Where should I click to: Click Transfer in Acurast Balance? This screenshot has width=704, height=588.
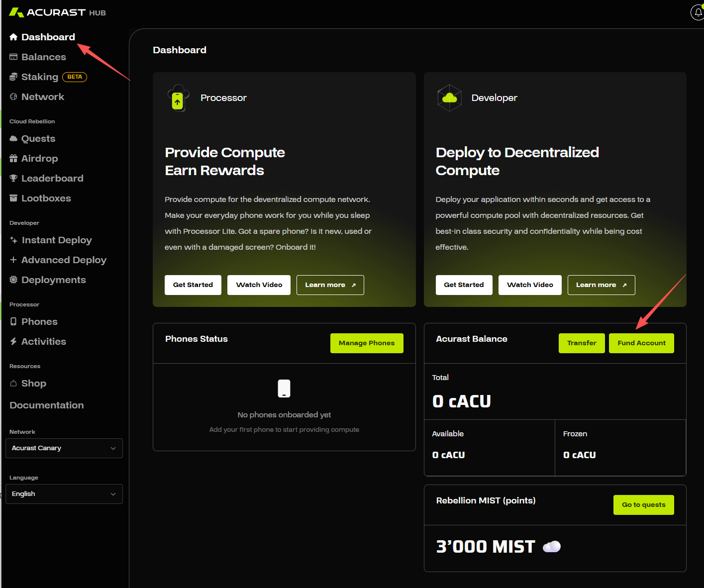(x=581, y=343)
